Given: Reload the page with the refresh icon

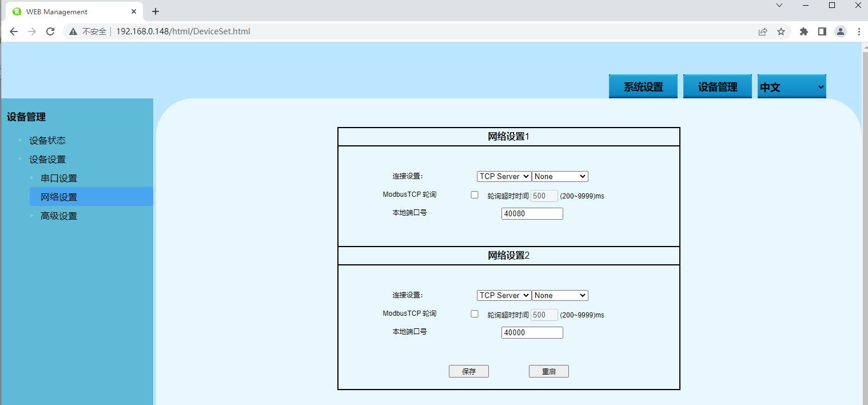Looking at the screenshot, I should pos(50,31).
